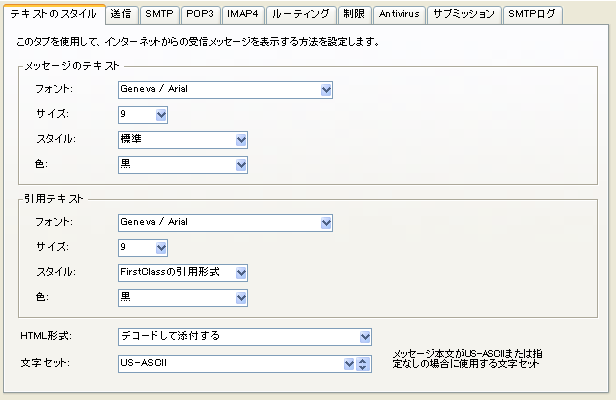Open the HTML形式 dropdown
The width and height of the screenshot is (616, 400).
pyautogui.click(x=244, y=337)
